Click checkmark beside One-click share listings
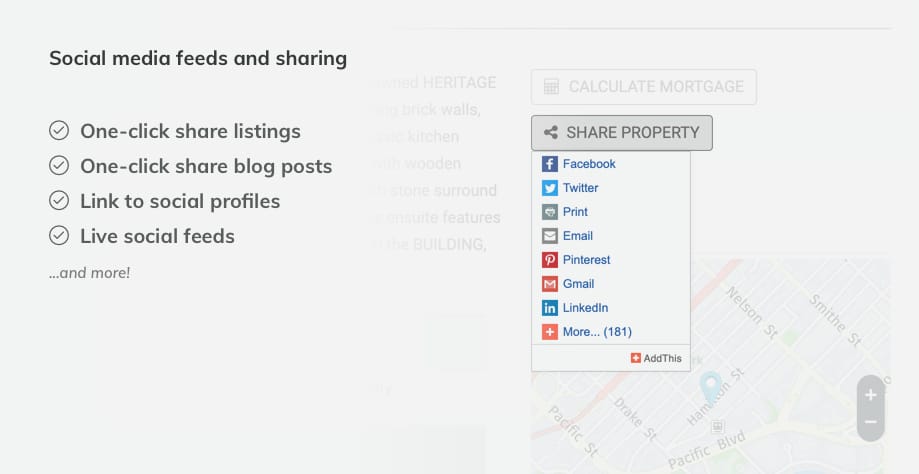The width and height of the screenshot is (919, 474). pyautogui.click(x=59, y=131)
